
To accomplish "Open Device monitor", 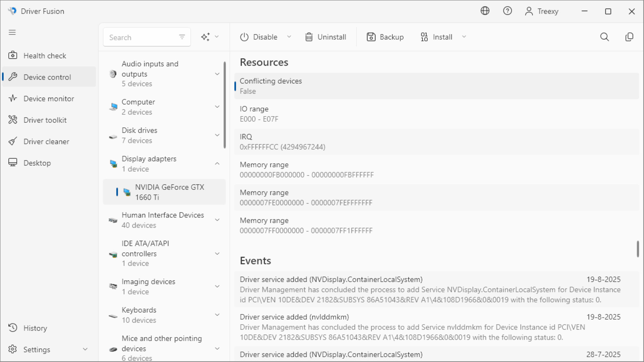I will tap(49, 98).
